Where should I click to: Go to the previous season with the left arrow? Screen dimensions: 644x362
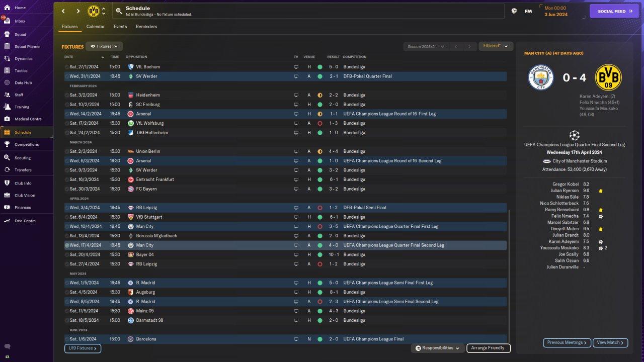[x=456, y=47]
